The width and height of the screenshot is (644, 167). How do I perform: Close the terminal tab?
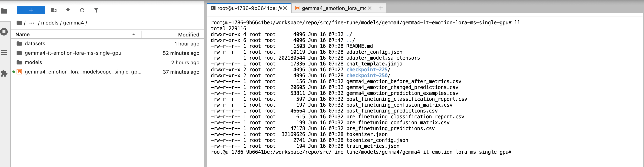[x=285, y=8]
